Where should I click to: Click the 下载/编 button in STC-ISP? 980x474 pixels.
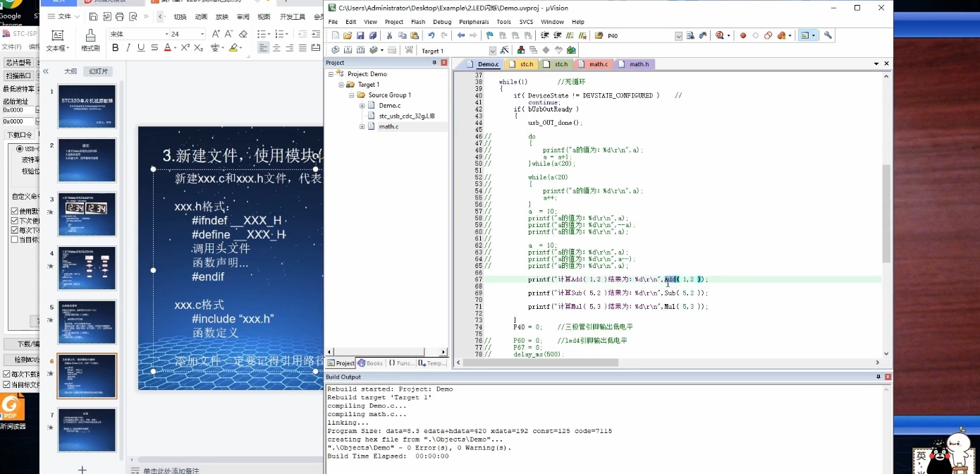click(x=22, y=344)
